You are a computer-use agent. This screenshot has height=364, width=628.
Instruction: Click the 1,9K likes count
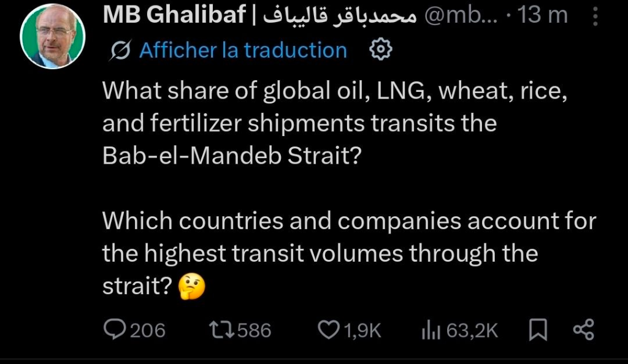click(x=362, y=331)
